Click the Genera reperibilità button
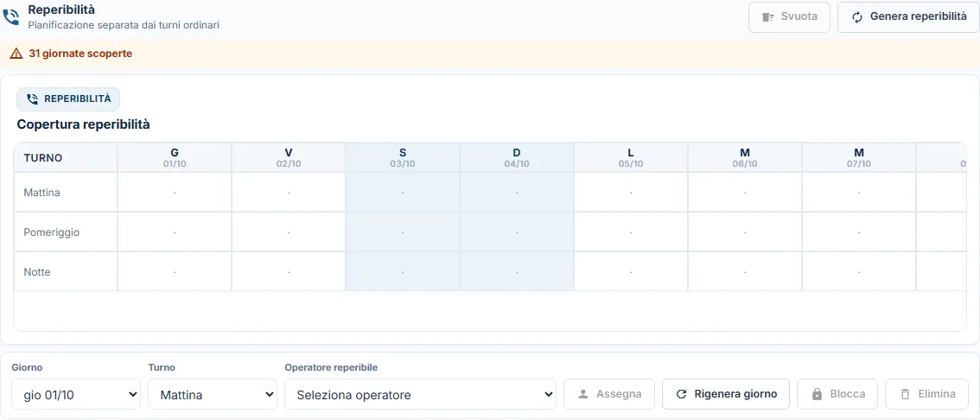 pyautogui.click(x=908, y=17)
